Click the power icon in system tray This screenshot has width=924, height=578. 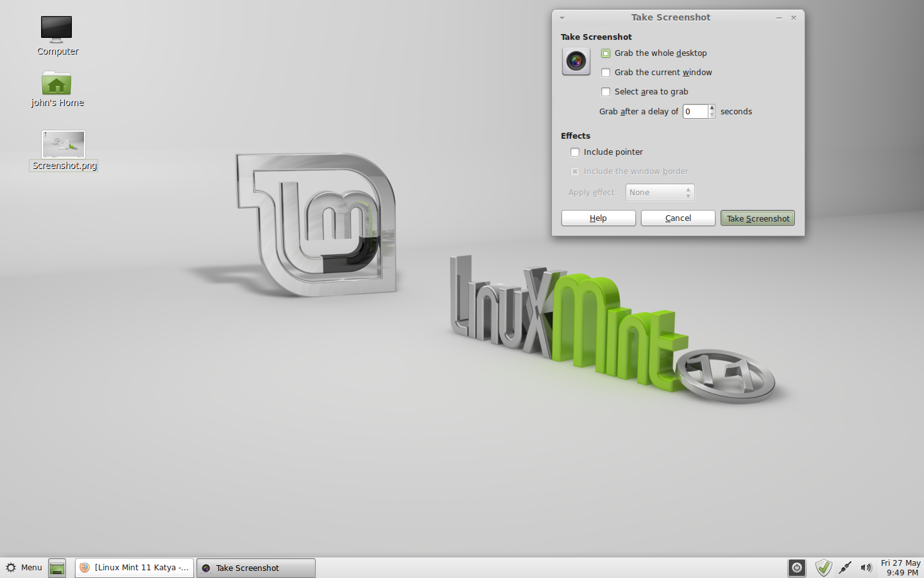click(797, 568)
